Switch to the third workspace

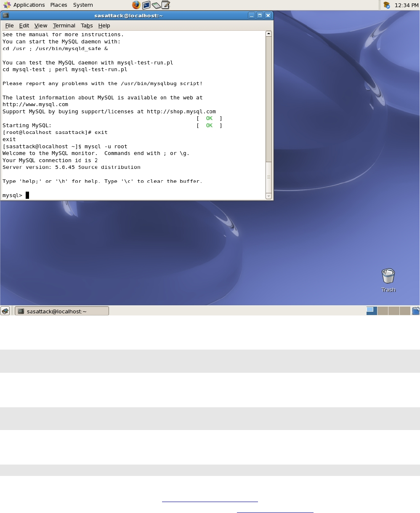click(x=393, y=311)
